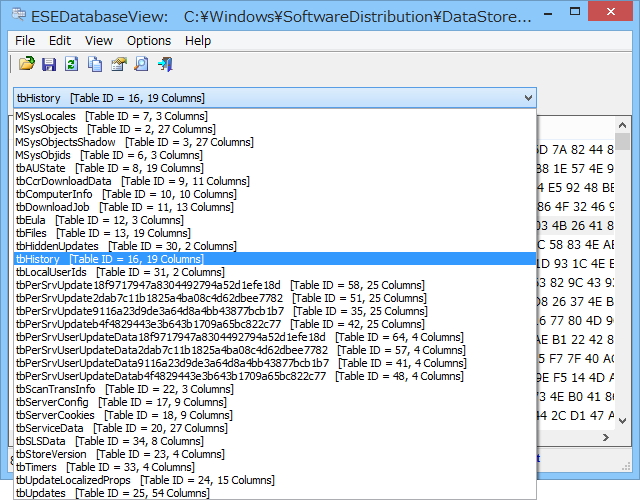Collapse the table selector combo box arrow
The width and height of the screenshot is (640, 500).
click(528, 98)
